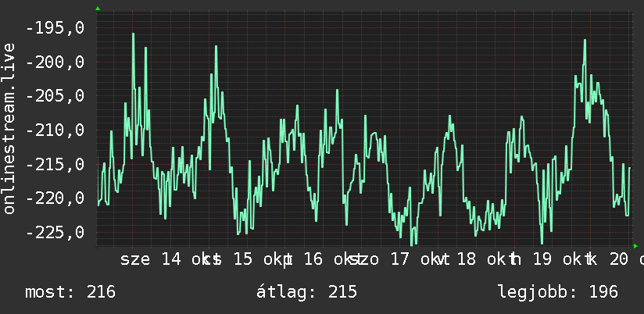Click the -200,0 y-axis label
This screenshot has width=644, height=314.
[x=55, y=62]
